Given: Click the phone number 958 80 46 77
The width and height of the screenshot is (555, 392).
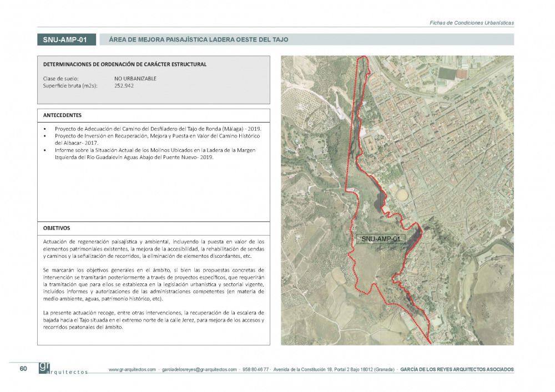Looking at the screenshot, I should [x=255, y=369].
